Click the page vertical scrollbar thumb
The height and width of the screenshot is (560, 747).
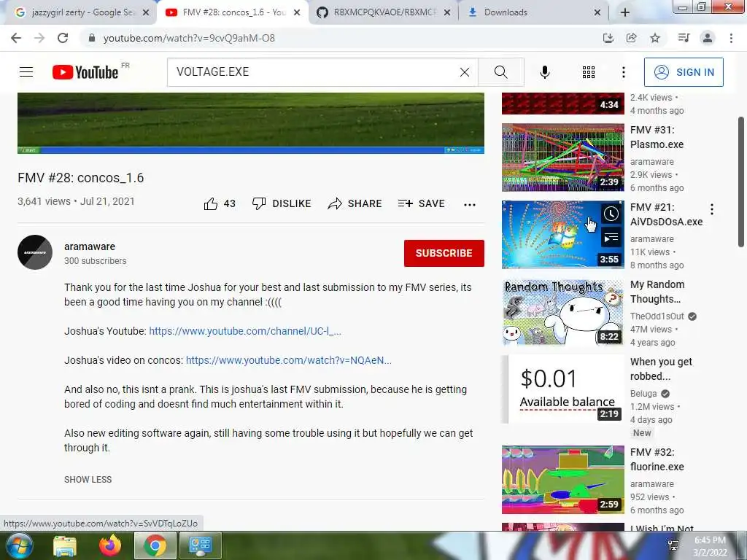[741, 182]
